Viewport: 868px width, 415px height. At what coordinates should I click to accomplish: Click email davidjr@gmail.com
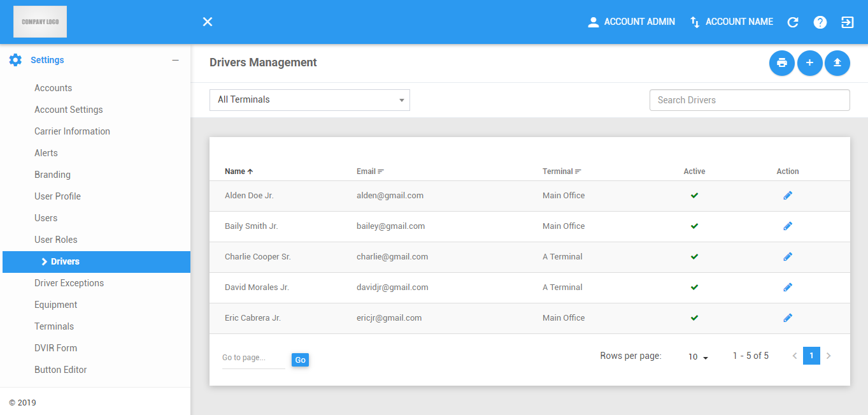pos(392,288)
